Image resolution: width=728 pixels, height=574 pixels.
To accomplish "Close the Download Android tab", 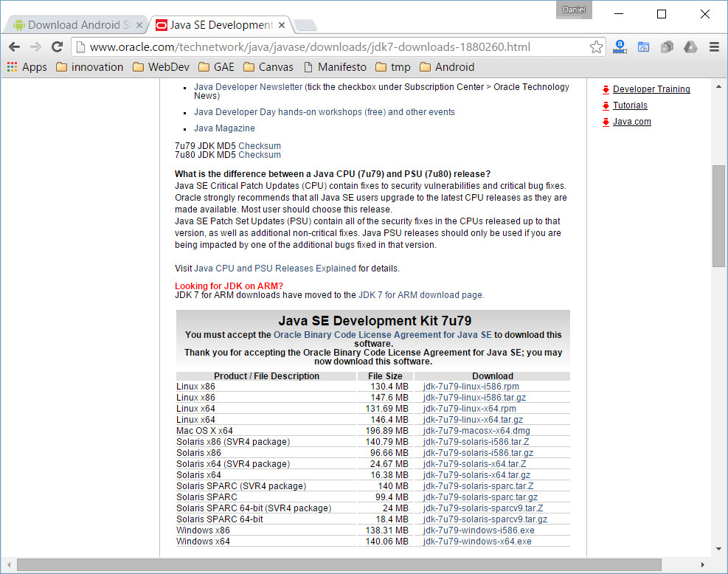I will tap(139, 26).
